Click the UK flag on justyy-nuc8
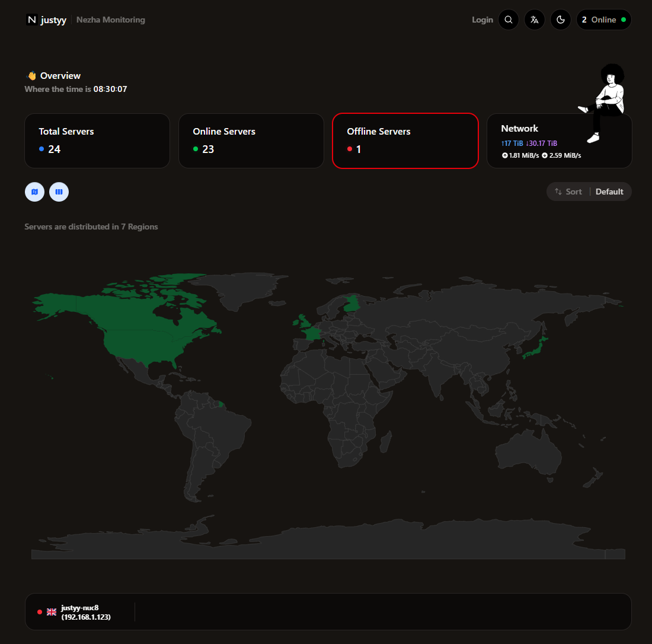 (52, 612)
